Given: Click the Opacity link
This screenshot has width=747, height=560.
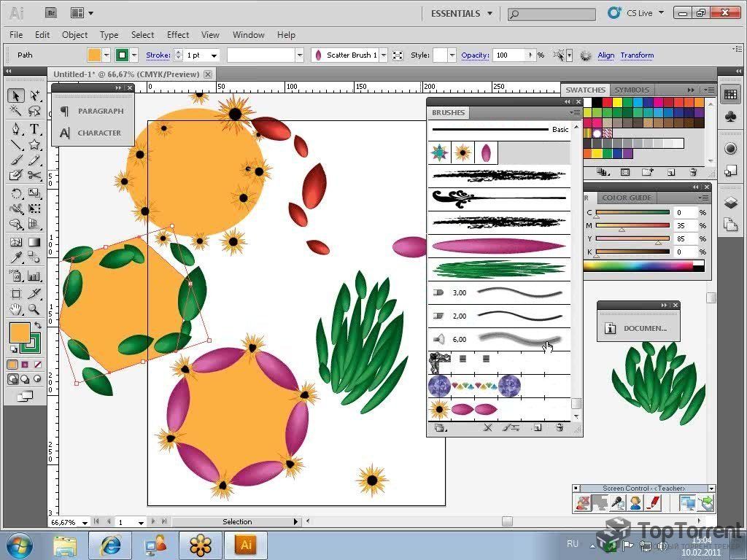Looking at the screenshot, I should point(475,55).
